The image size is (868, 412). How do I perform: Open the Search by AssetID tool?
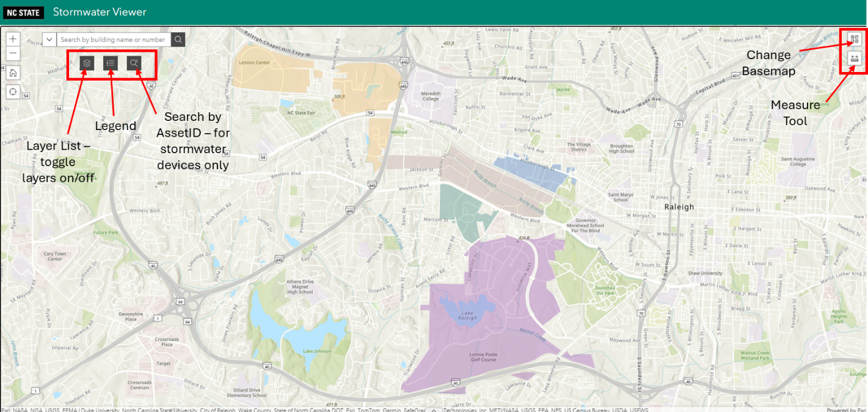[x=134, y=62]
